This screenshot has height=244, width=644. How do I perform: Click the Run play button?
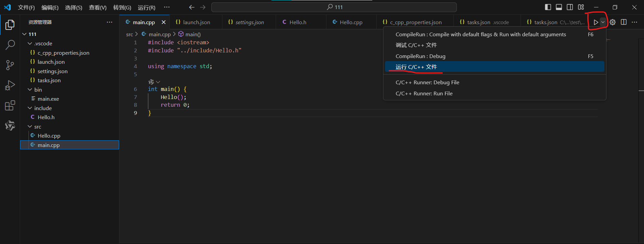coord(596,22)
